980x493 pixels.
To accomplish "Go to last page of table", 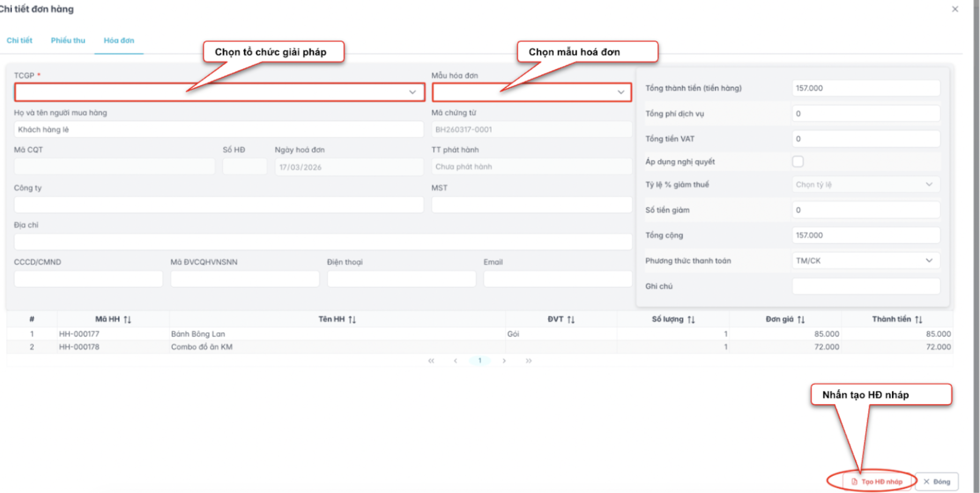I will [529, 361].
